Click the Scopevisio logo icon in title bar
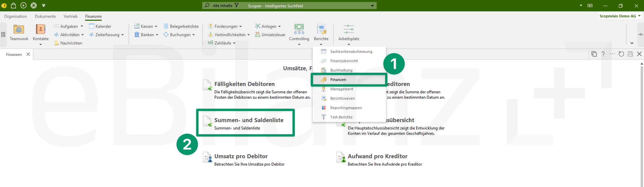Viewport: 644px width, 187px height. point(4,5)
